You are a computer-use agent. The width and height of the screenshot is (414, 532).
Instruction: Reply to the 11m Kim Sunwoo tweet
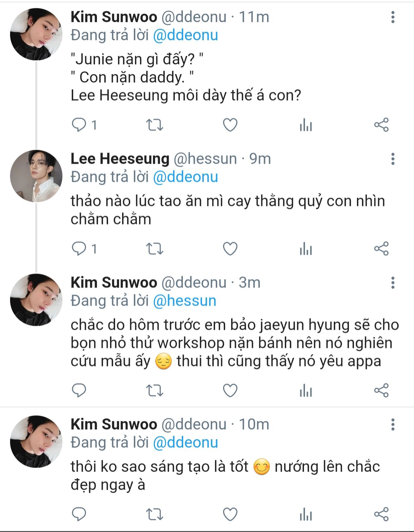79,125
